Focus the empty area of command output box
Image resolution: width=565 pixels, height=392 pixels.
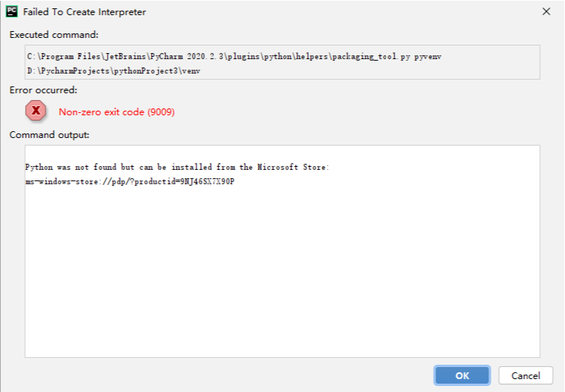pyautogui.click(x=282, y=281)
